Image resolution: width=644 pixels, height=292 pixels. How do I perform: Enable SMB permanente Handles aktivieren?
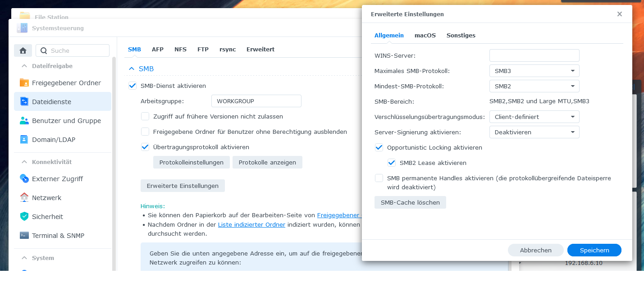click(379, 178)
